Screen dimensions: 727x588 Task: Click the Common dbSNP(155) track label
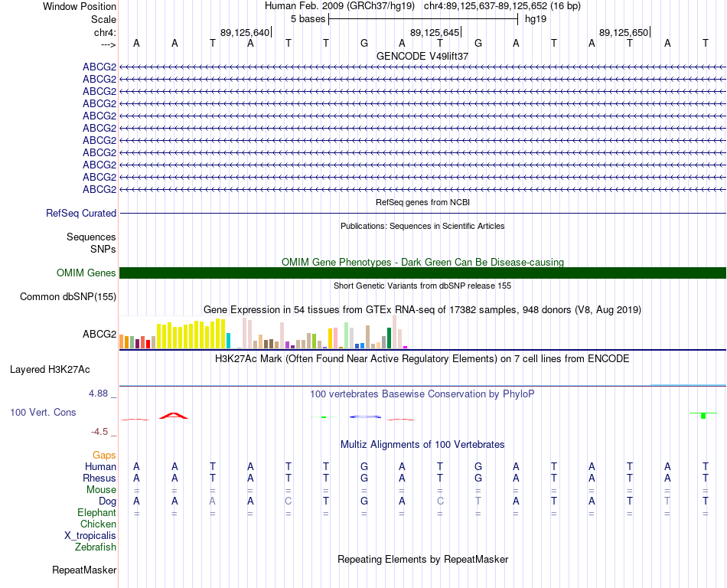click(x=68, y=297)
